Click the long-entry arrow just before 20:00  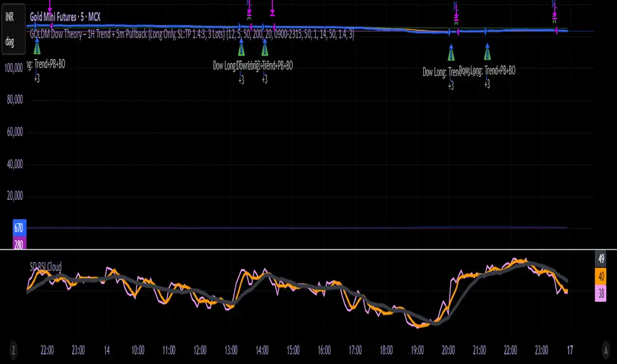pos(451,52)
